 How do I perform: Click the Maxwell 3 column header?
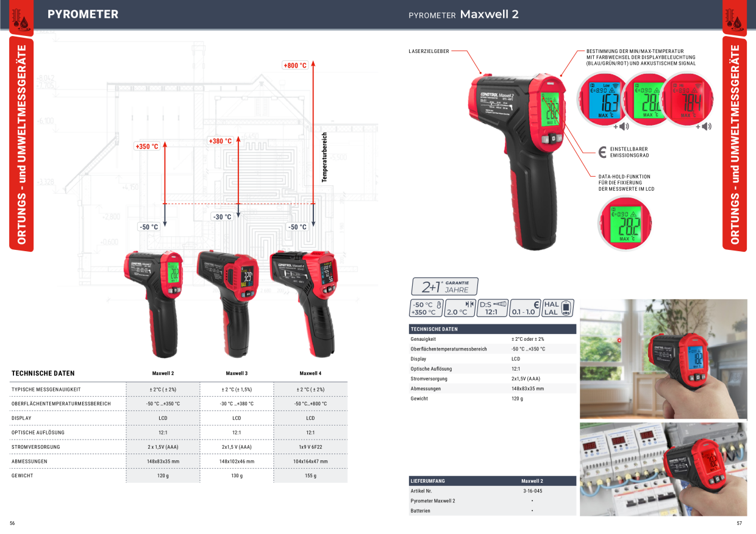(x=237, y=373)
